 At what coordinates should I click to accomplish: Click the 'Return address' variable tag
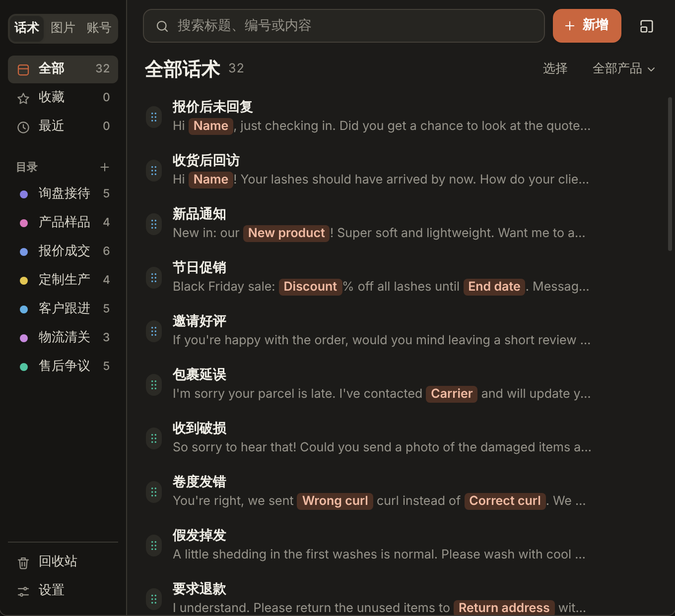[504, 608]
